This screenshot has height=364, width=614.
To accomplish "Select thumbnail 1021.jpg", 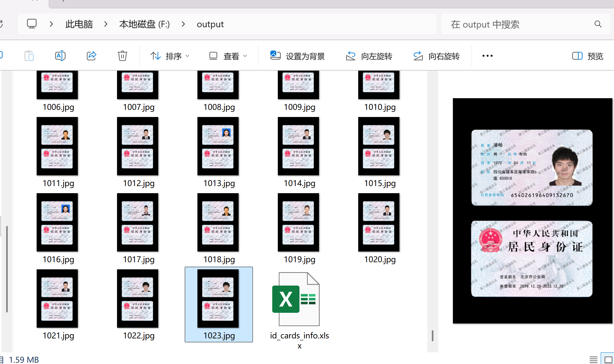I will 57,299.
